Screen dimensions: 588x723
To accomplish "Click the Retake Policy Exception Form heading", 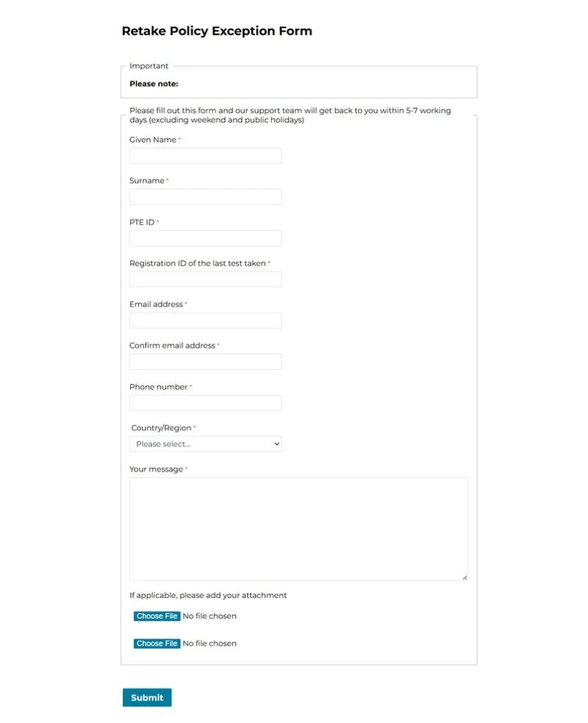I will pos(217,31).
